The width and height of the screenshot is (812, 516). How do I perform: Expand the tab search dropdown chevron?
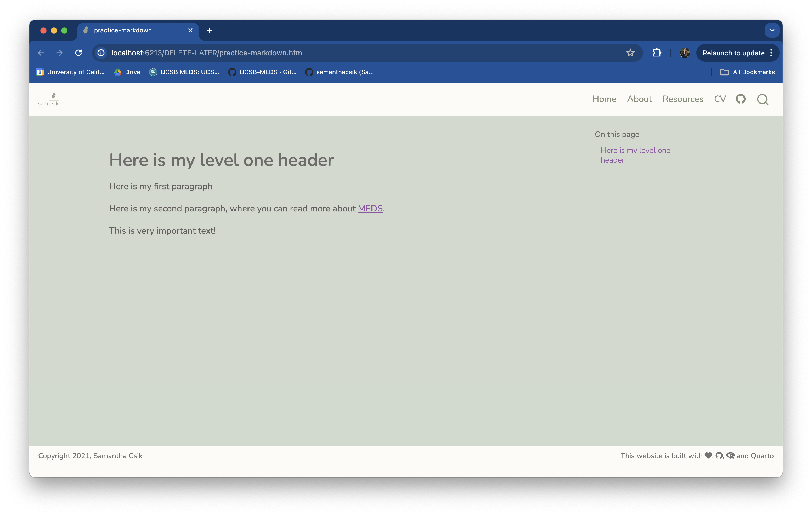[x=772, y=30]
